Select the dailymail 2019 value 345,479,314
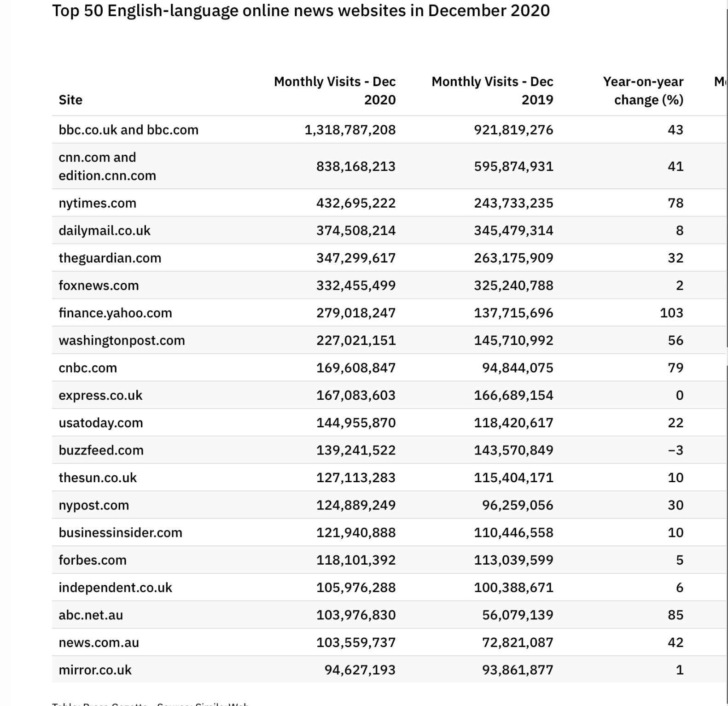The image size is (728, 706). pos(514,230)
